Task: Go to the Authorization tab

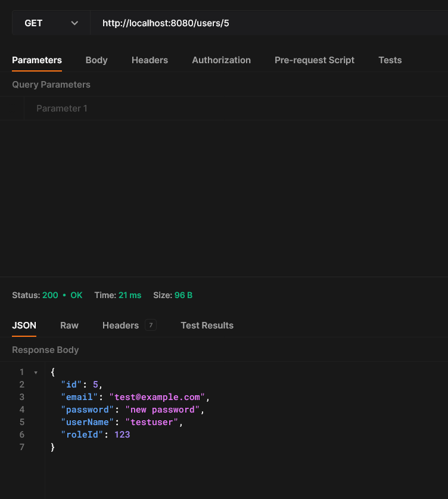Action: pyautogui.click(x=221, y=60)
